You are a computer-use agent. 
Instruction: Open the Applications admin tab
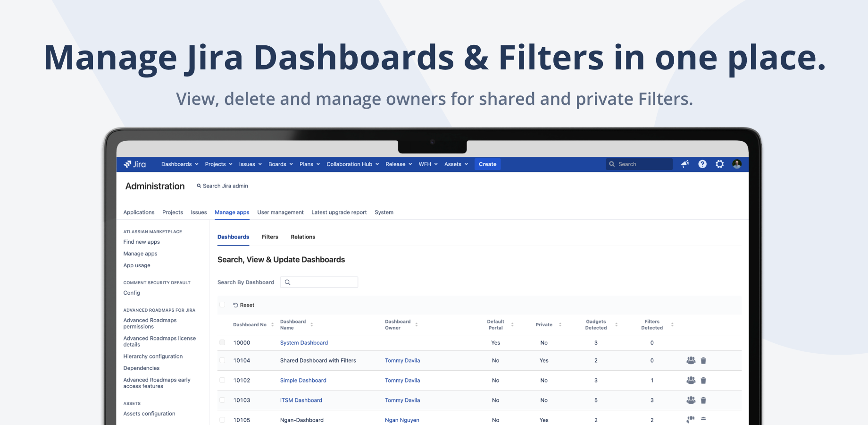click(x=139, y=212)
